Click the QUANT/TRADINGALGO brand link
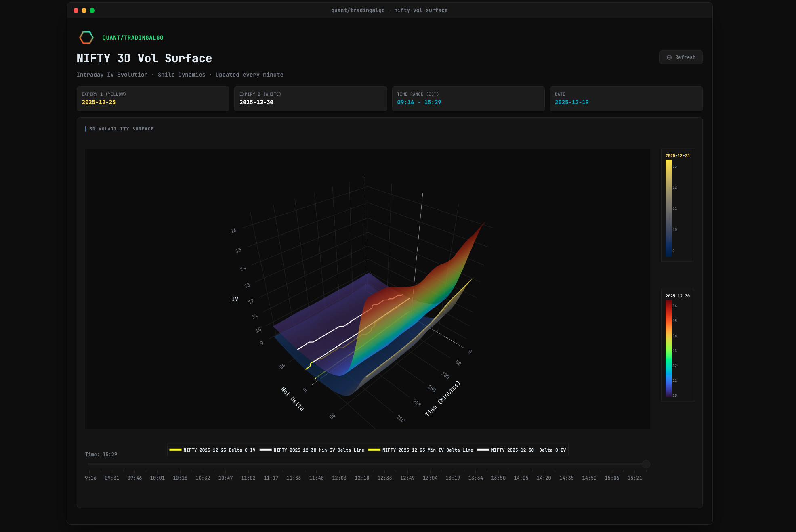796x532 pixels. point(132,38)
